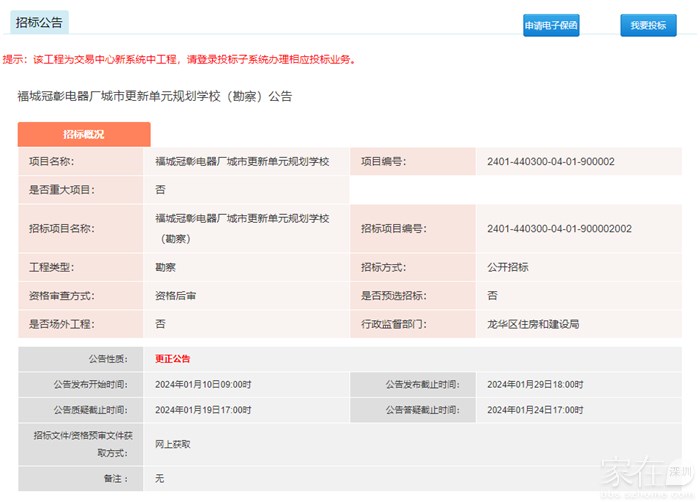Select the 2024年01月29日18:00时 deadline
The width and height of the screenshot is (700, 502).
coord(535,384)
